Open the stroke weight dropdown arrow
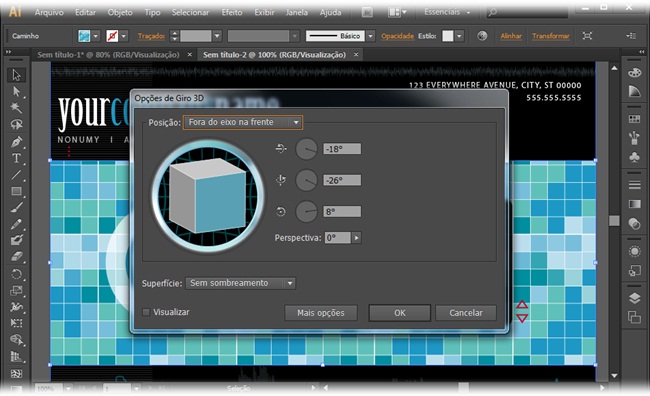 click(217, 36)
